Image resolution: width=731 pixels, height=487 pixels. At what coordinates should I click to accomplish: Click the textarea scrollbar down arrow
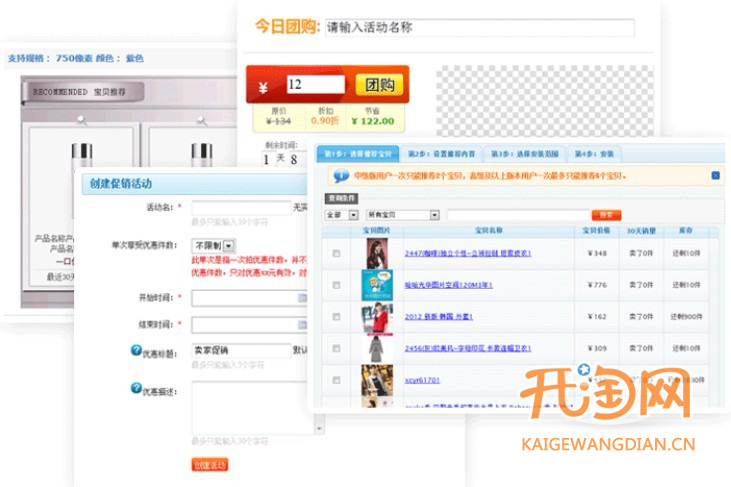[x=319, y=429]
